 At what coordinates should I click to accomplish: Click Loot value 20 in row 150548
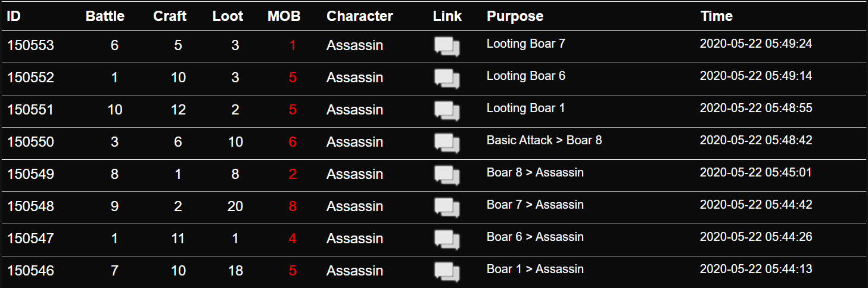pyautogui.click(x=235, y=206)
